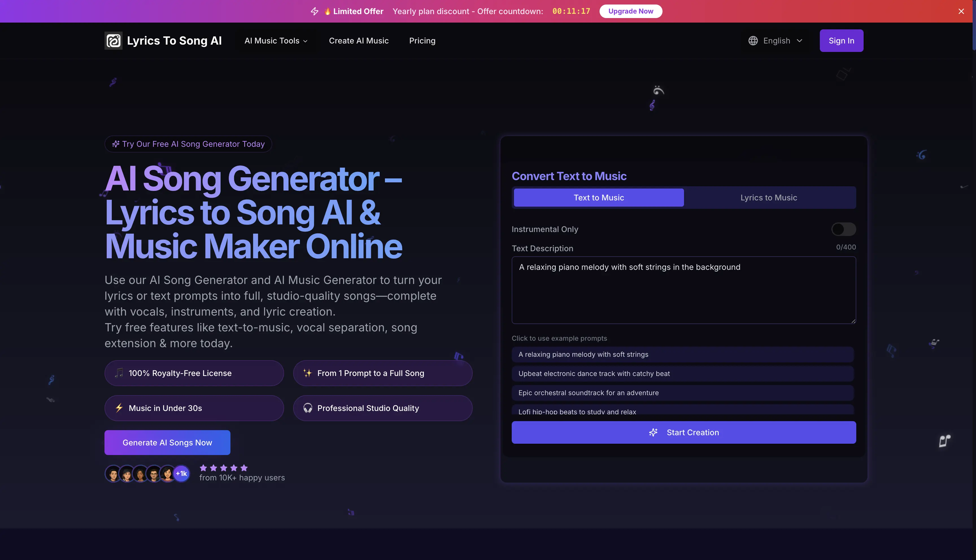This screenshot has width=976, height=560.
Task: Click the five-star rating icons
Action: click(223, 468)
